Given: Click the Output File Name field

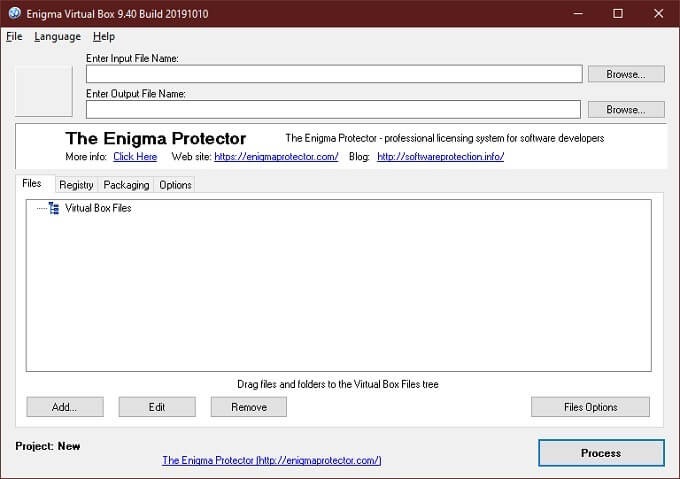Looking at the screenshot, I should (333, 109).
